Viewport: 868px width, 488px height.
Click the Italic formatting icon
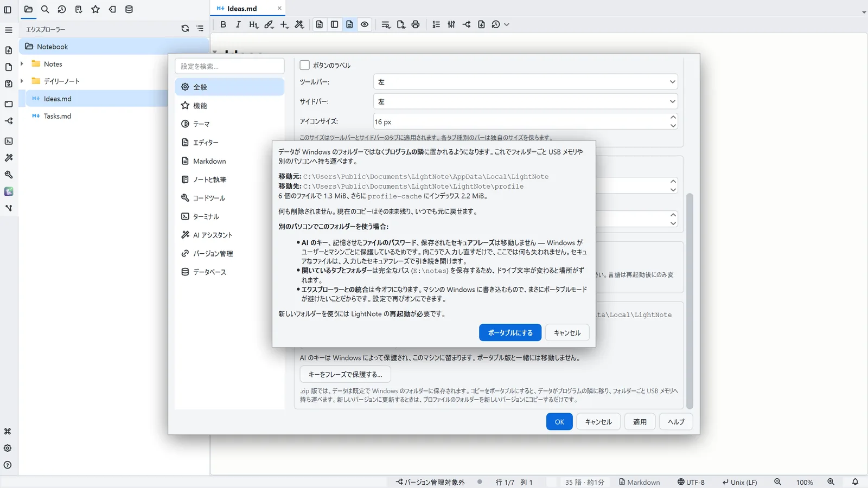point(238,24)
